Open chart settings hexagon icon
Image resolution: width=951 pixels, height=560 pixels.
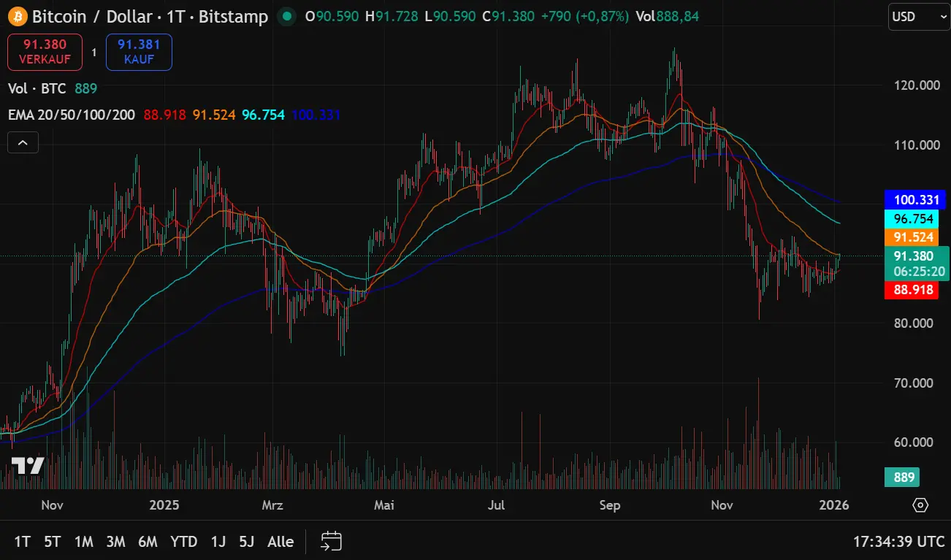tap(920, 505)
